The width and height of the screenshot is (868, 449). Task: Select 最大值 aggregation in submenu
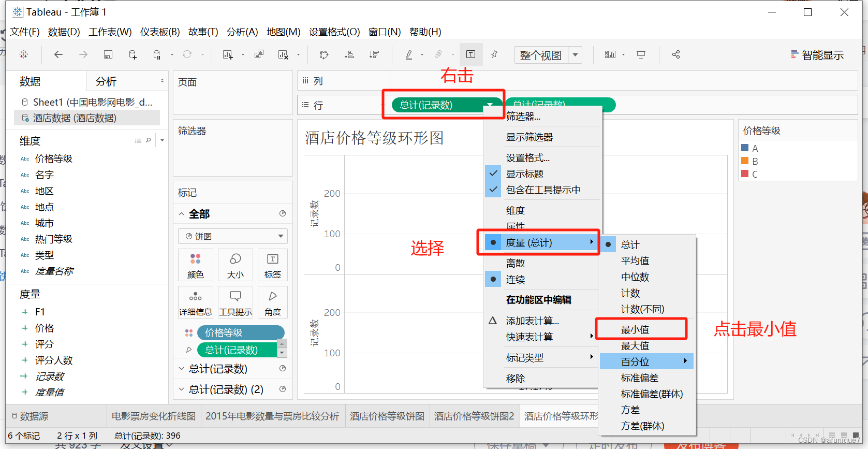(x=647, y=345)
